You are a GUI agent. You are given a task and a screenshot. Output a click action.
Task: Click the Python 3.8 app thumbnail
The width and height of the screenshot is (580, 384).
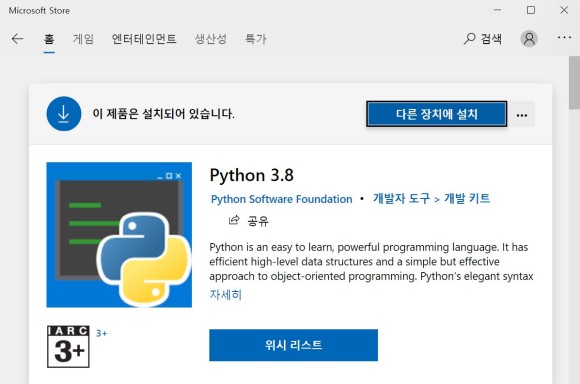pyautogui.click(x=119, y=235)
